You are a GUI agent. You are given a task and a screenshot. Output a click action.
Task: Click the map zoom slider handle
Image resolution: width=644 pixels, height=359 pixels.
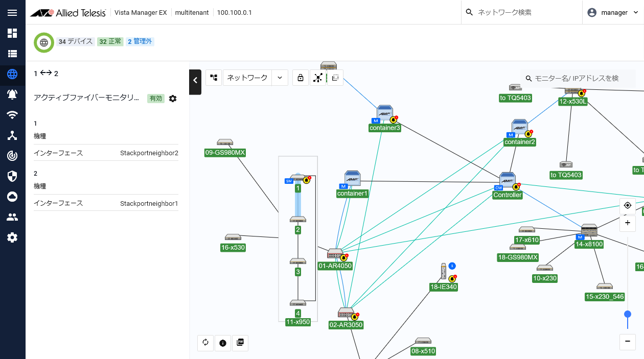click(628, 314)
